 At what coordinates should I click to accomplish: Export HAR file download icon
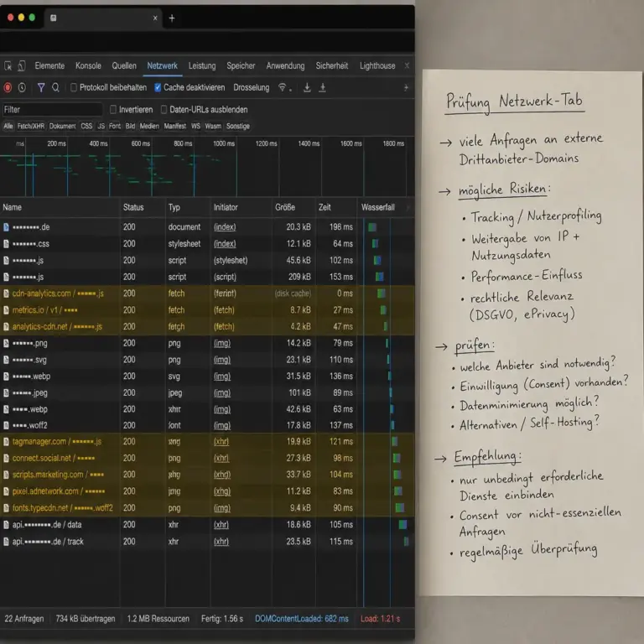click(x=307, y=87)
